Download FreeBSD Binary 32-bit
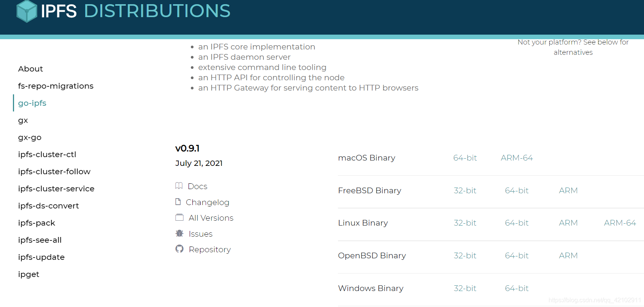This screenshot has width=644, height=307. coord(465,191)
